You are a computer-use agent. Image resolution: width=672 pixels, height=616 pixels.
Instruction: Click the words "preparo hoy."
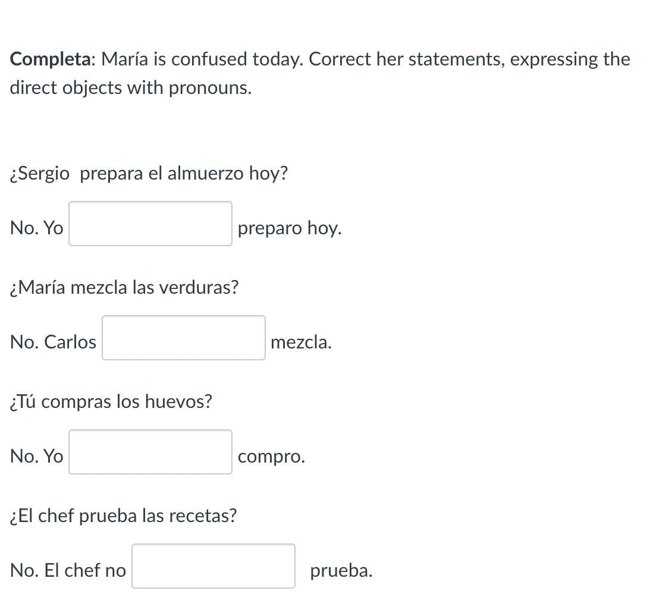[x=290, y=228]
